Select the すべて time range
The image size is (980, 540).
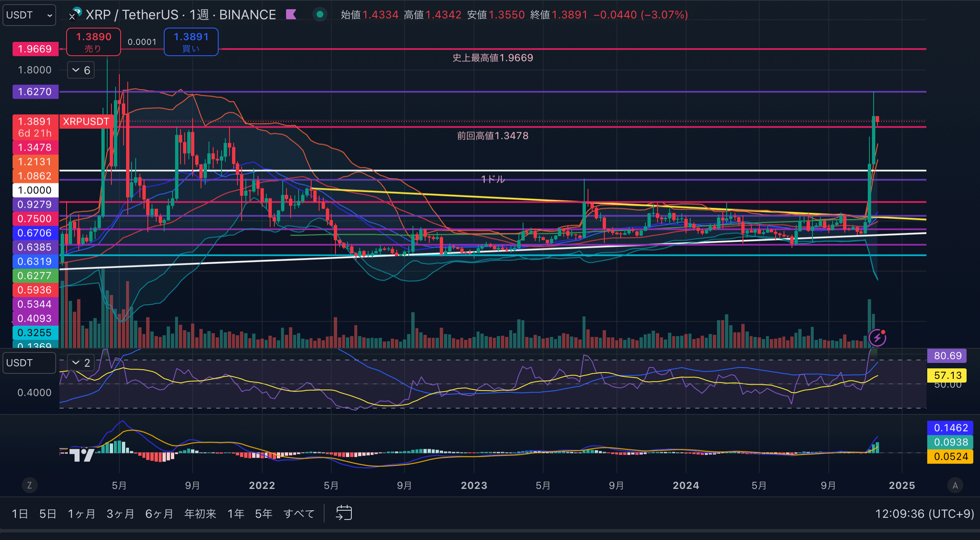coord(299,514)
